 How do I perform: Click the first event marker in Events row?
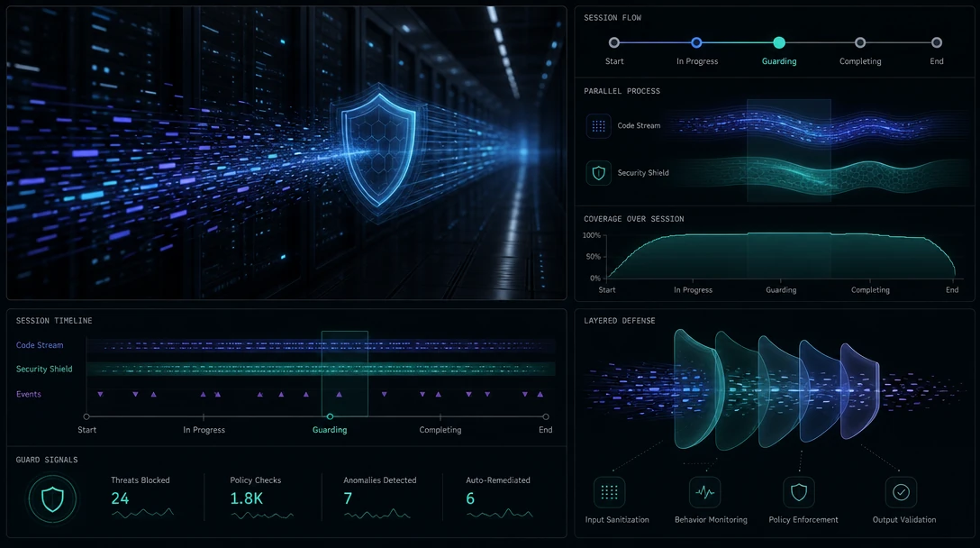[100, 394]
